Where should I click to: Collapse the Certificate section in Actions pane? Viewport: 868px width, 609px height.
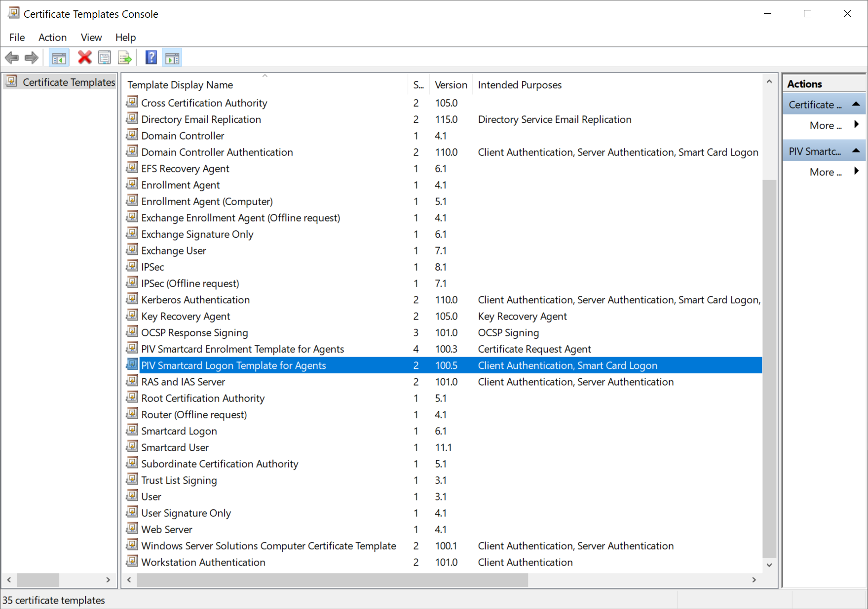pos(856,105)
